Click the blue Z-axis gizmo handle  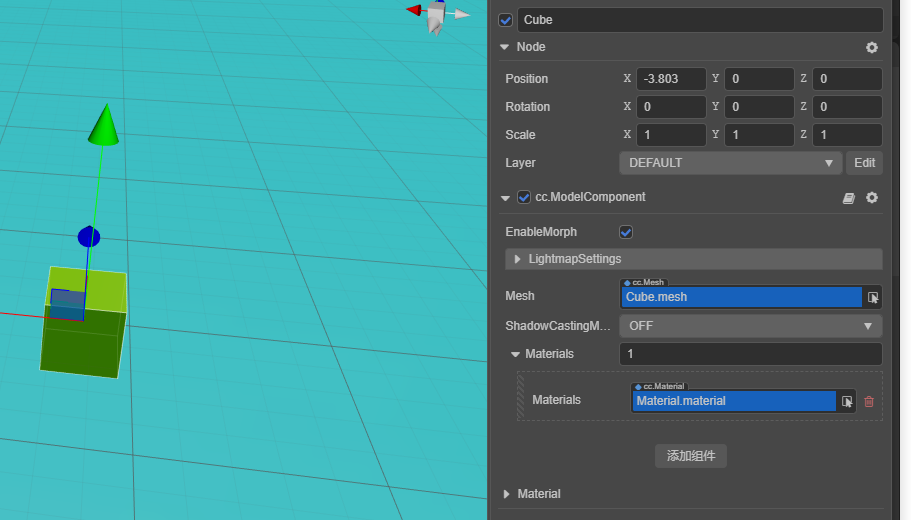pyautogui.click(x=89, y=236)
